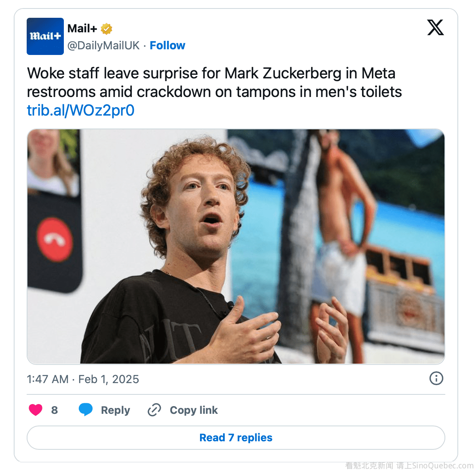Open the Mail+ profile avatar

(x=45, y=36)
